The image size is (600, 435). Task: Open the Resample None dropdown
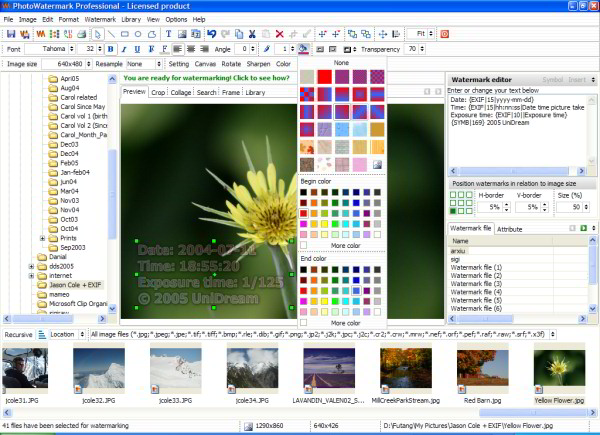[x=159, y=64]
